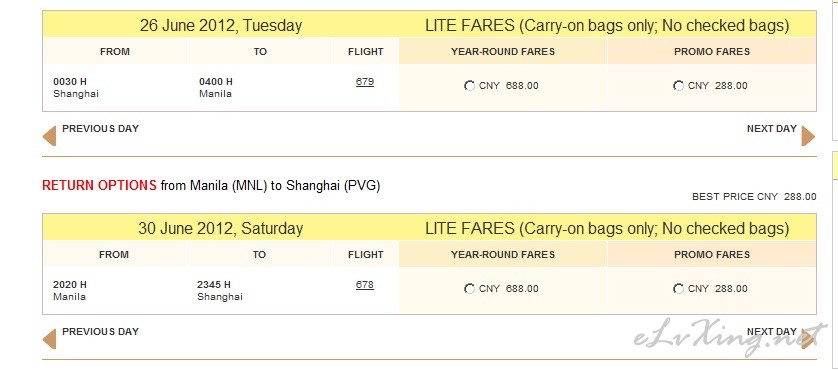Choose year-round fare CNY 688.00 for flight 678

[x=469, y=289]
